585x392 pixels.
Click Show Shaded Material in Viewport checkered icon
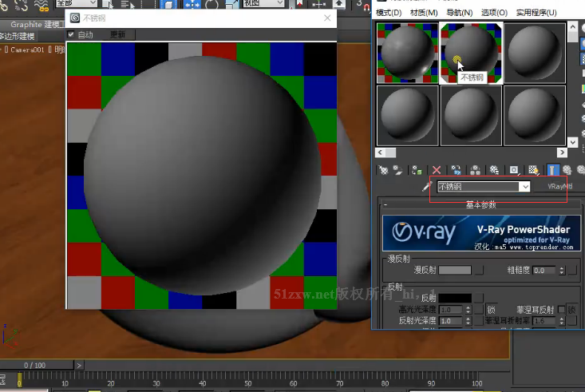pos(533,170)
